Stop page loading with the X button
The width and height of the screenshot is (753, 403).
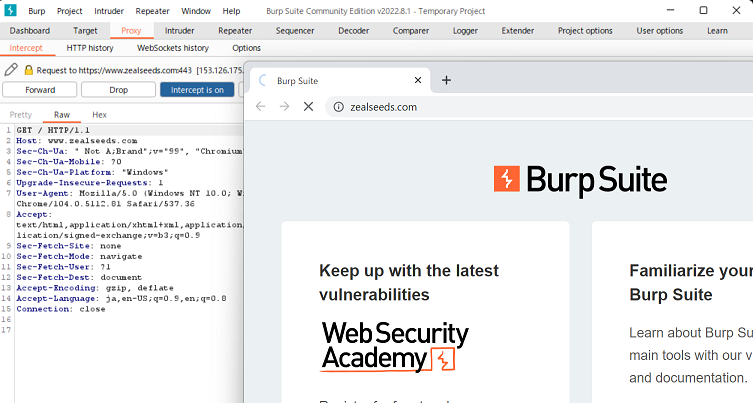[308, 107]
